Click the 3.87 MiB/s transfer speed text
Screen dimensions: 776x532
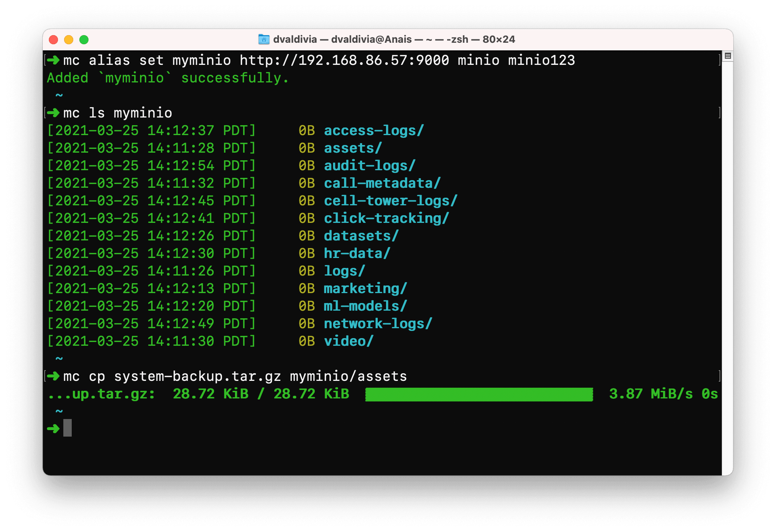[x=651, y=394]
